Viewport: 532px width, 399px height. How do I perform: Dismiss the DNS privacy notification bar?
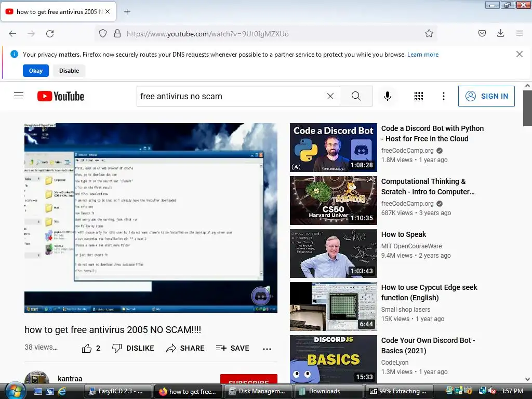pyautogui.click(x=519, y=54)
